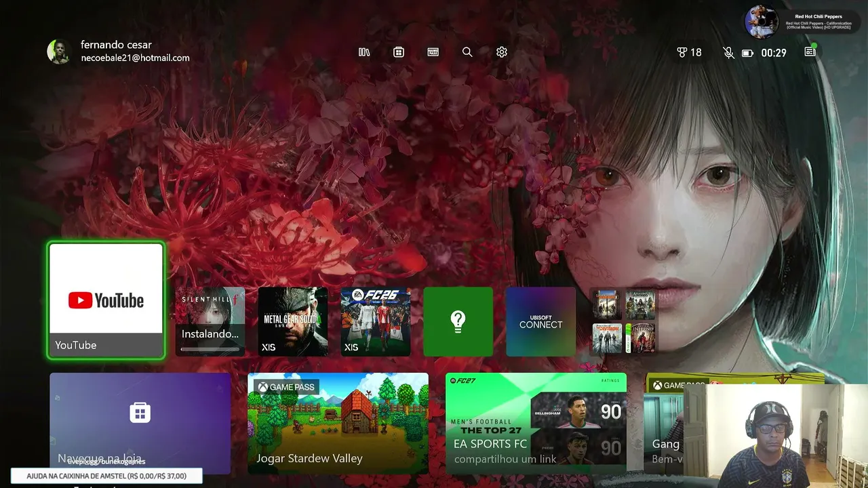Launch the Metal Gear Solid tile
Image resolution: width=868 pixels, height=488 pixels.
click(293, 321)
